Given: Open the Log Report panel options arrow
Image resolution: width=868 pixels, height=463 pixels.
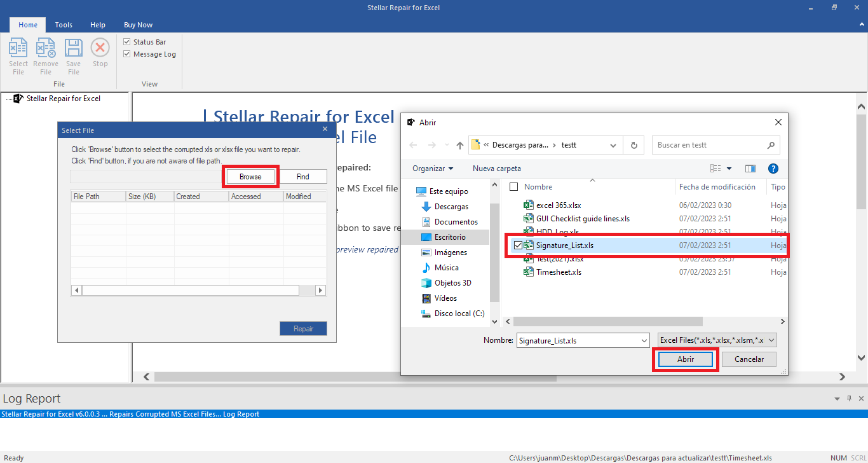Looking at the screenshot, I should click(837, 399).
